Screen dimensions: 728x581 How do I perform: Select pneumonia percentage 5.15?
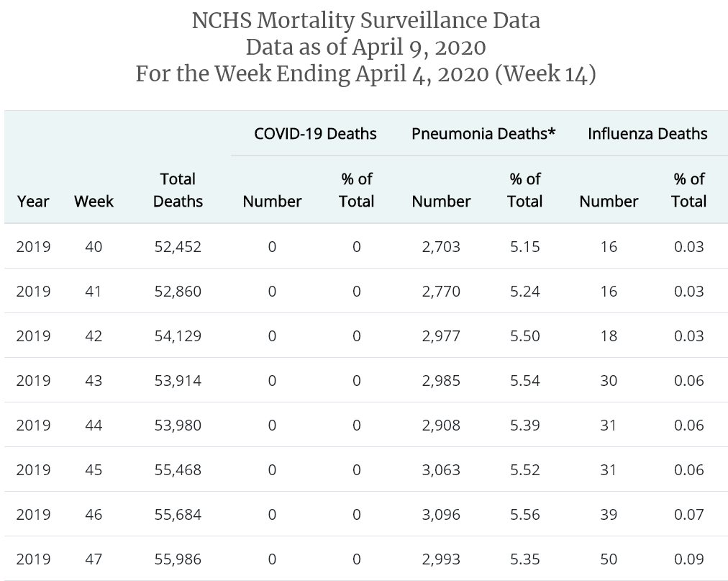524,247
